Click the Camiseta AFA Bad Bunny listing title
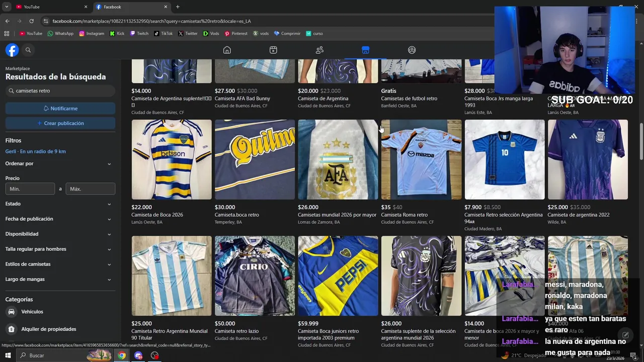644x362 pixels. (243, 99)
